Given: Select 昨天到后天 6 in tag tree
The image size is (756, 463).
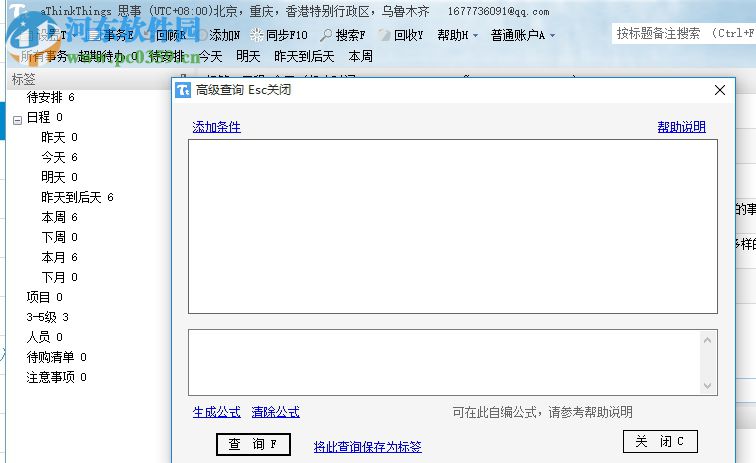Looking at the screenshot, I should 77,197.
